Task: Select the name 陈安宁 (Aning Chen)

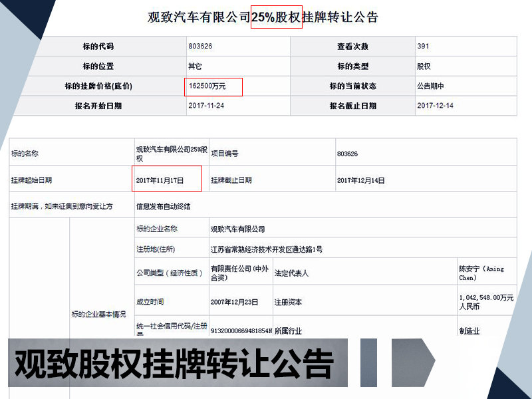Action: click(x=481, y=273)
